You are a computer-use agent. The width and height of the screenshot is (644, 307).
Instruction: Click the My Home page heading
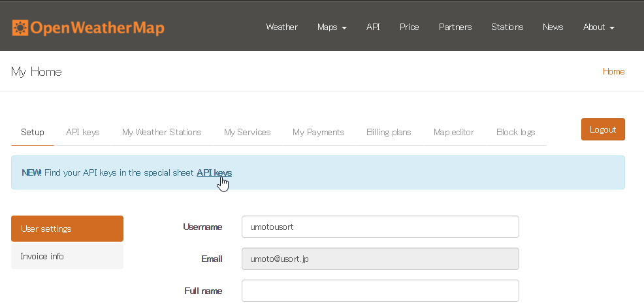click(x=37, y=71)
